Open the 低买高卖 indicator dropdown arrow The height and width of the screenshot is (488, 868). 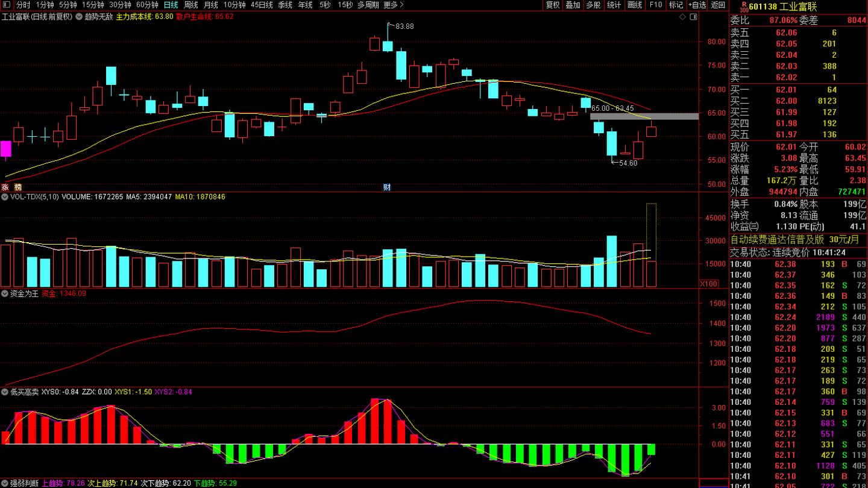pos(5,392)
